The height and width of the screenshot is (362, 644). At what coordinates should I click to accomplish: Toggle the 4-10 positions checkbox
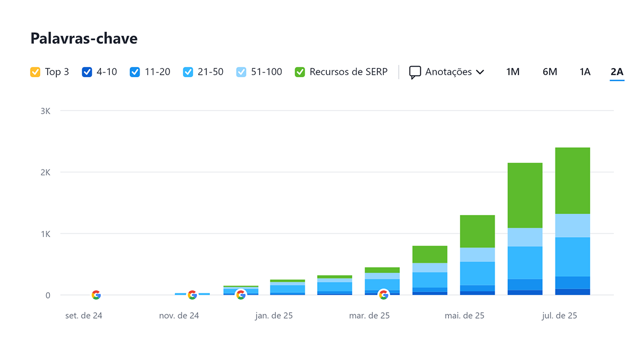(87, 72)
